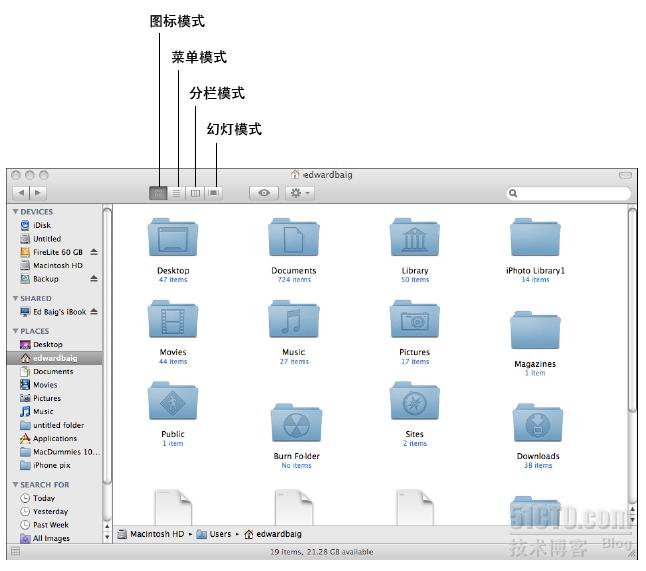Screen dimensions: 646x571
Task: Click the edwardbaig home icon in title bar
Action: pyautogui.click(x=295, y=175)
